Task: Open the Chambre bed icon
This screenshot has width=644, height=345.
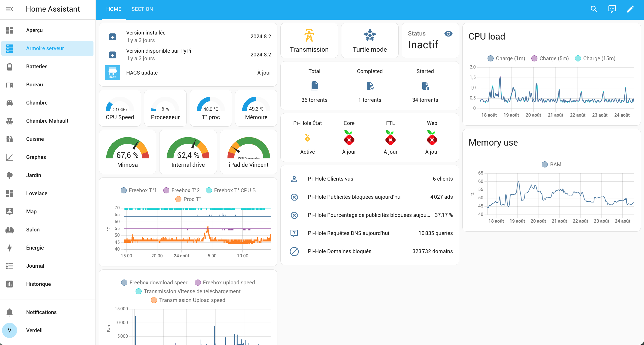Action: (x=10, y=103)
